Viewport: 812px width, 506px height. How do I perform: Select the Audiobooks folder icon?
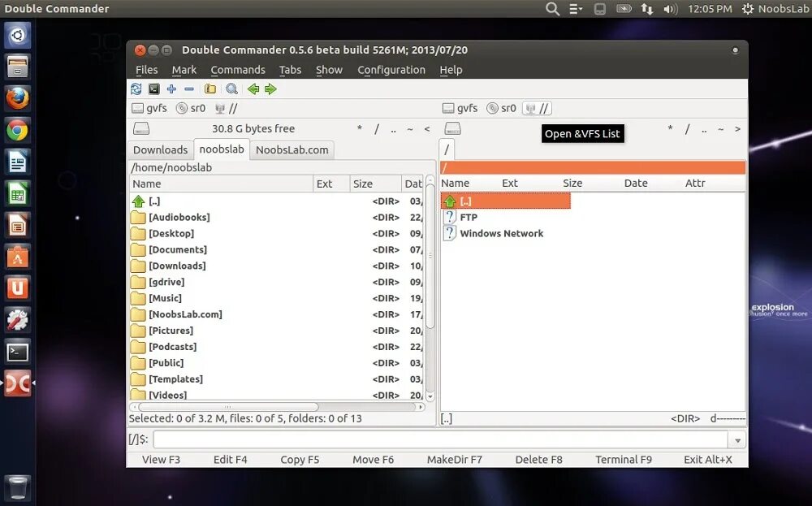pos(138,218)
